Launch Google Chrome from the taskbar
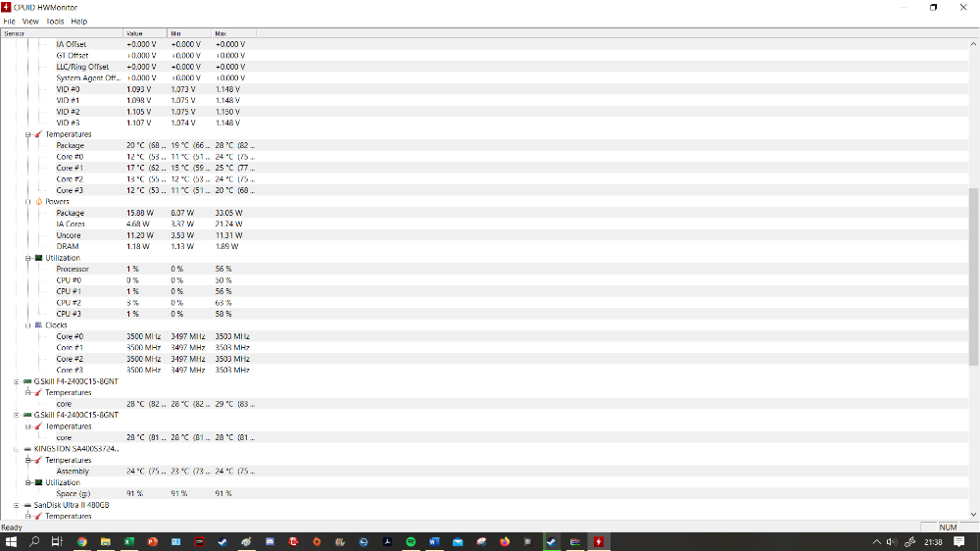The height and width of the screenshot is (551, 980). (x=82, y=542)
